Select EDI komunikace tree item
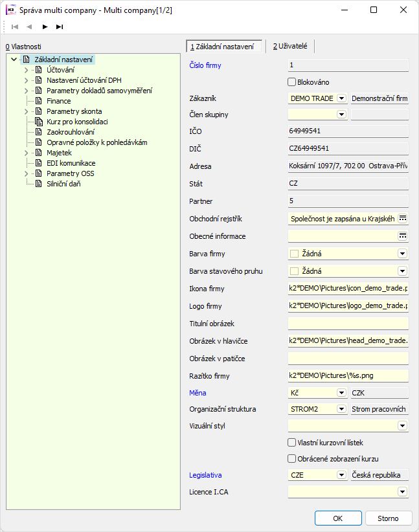The image size is (419, 532). click(71, 163)
